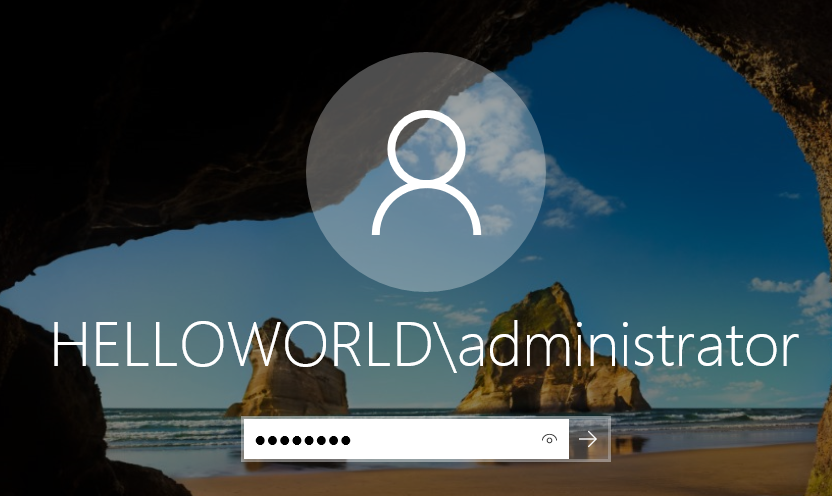Click the shoulders of the avatar silhouette
This screenshot has height=496, width=832.
click(x=425, y=215)
